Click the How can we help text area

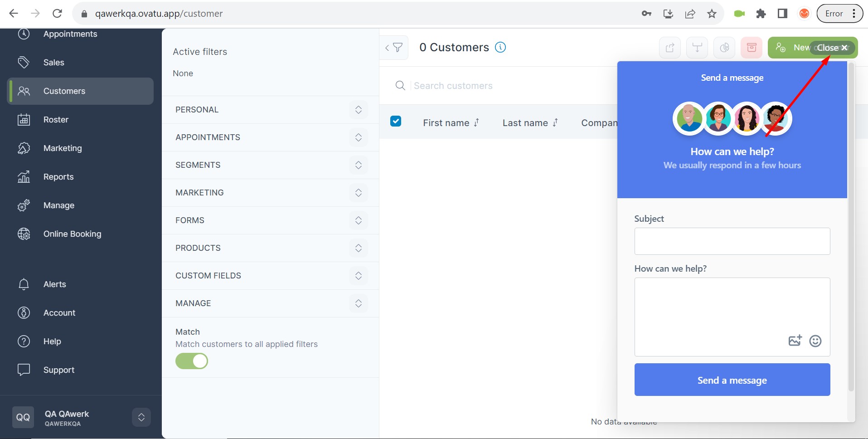(x=732, y=317)
